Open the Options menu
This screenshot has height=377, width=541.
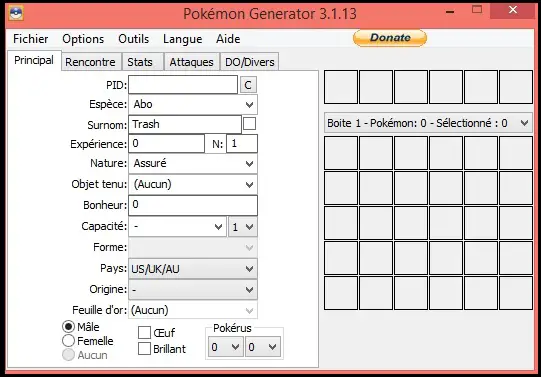(x=83, y=39)
